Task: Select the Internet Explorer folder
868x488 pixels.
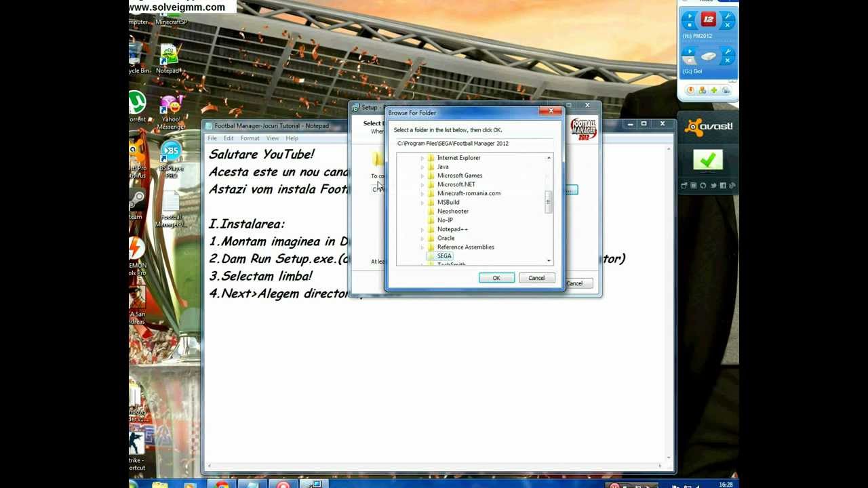Action: pyautogui.click(x=458, y=158)
